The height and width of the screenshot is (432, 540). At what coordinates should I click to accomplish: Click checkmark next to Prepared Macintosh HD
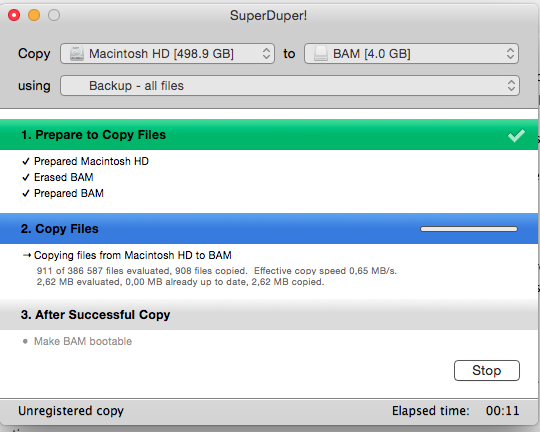[x=26, y=161]
